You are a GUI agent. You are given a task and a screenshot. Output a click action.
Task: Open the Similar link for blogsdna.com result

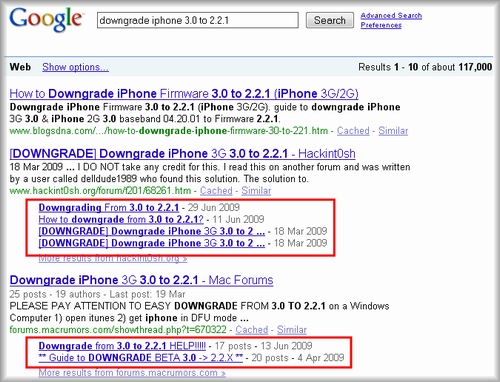[393, 131]
